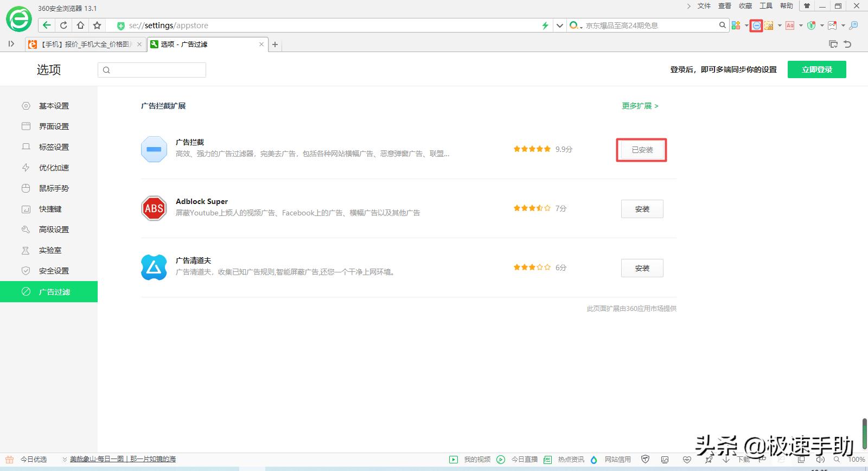Open the yellow screenshot tool icon
The image size is (868, 471).
[769, 26]
